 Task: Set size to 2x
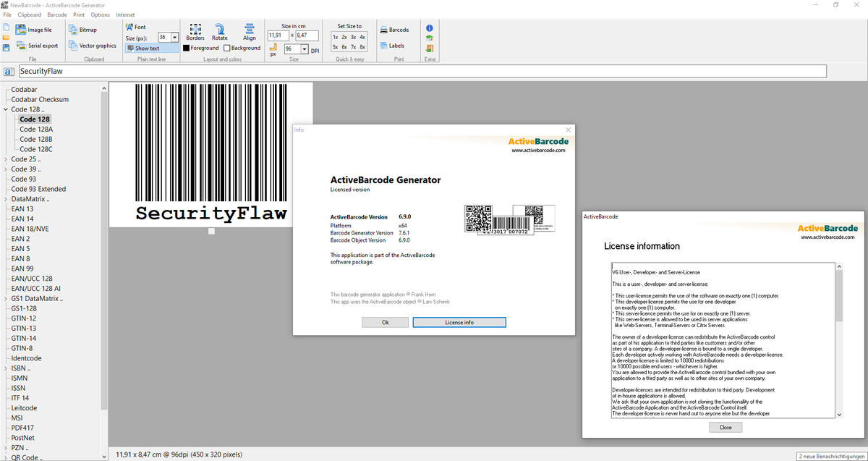[344, 36]
